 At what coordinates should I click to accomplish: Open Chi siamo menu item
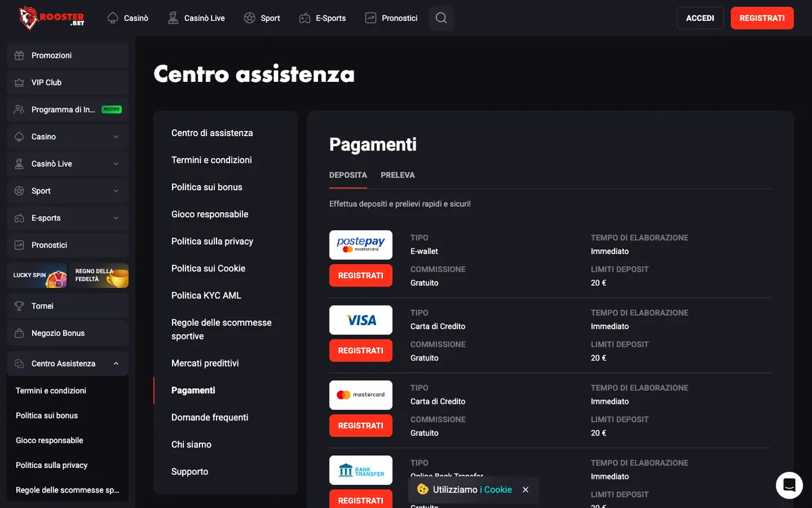191,445
